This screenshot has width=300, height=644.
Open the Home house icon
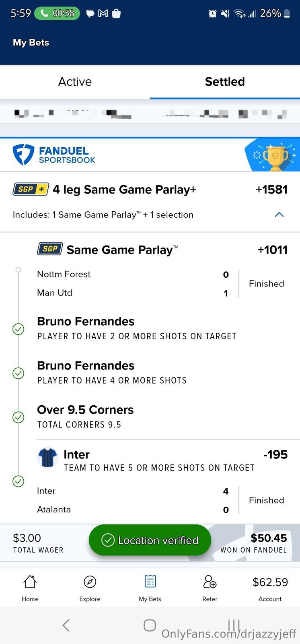pyautogui.click(x=30, y=582)
